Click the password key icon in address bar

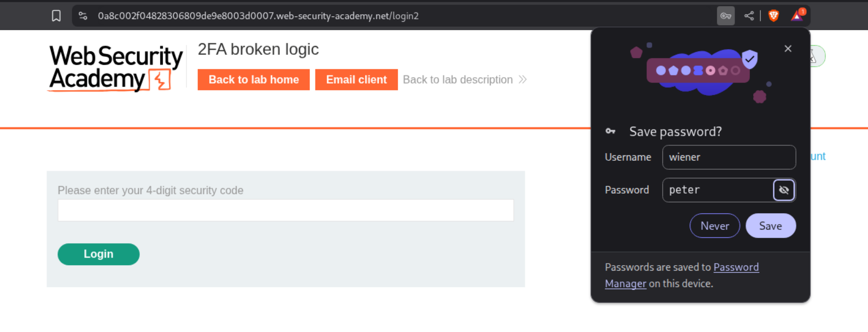[726, 16]
